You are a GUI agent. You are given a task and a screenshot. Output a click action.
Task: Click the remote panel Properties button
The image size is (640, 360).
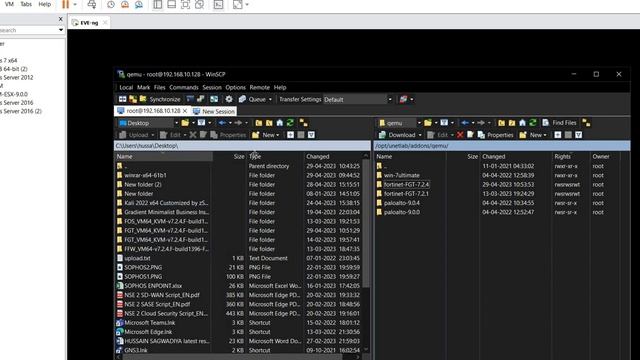tap(495, 135)
